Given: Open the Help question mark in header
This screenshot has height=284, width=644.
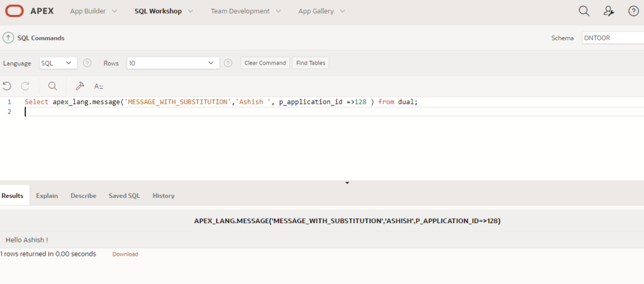Looking at the screenshot, I should coord(633,11).
